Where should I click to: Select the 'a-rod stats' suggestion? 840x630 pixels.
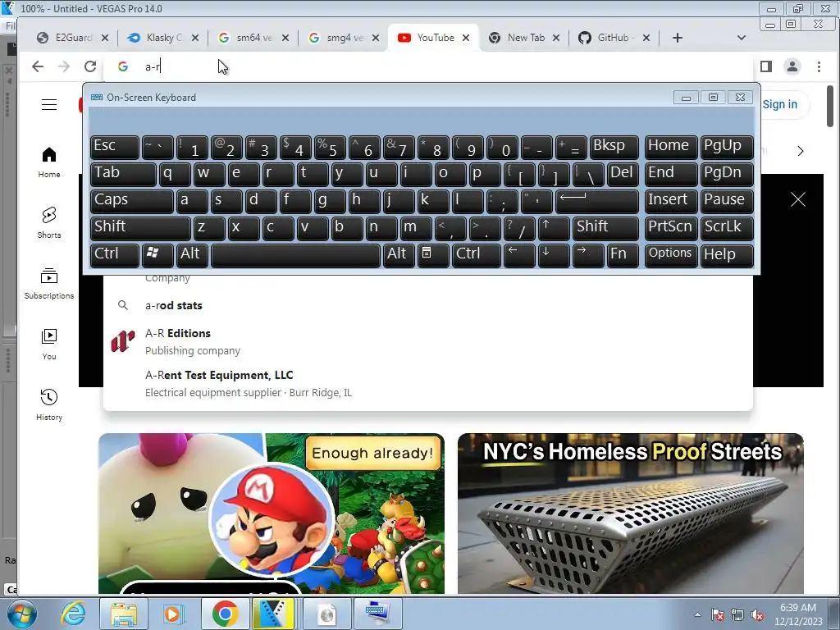(427, 305)
